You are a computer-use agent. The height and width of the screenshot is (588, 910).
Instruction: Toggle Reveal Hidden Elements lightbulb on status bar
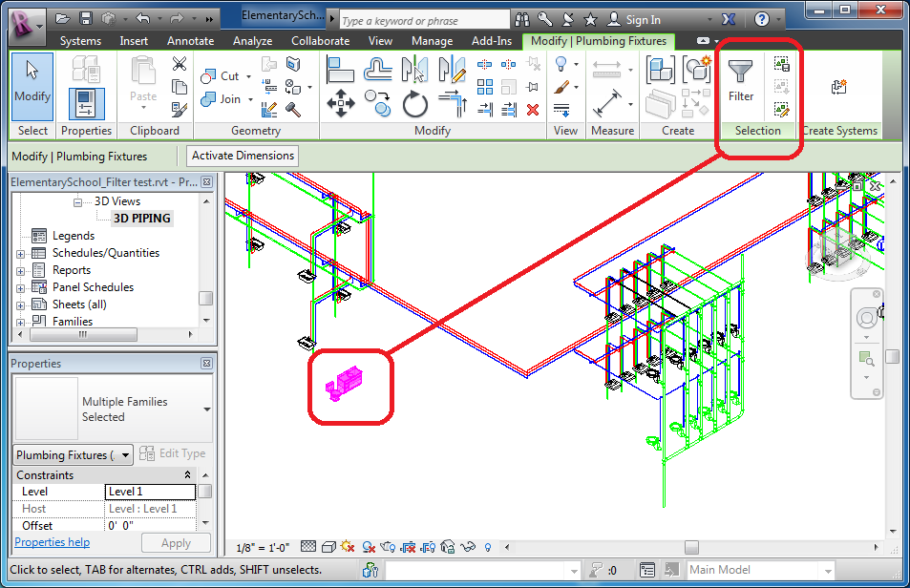(x=487, y=546)
